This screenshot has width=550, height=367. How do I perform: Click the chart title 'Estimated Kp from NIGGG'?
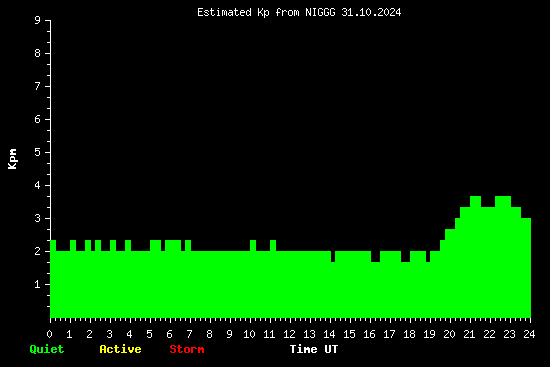(x=266, y=13)
